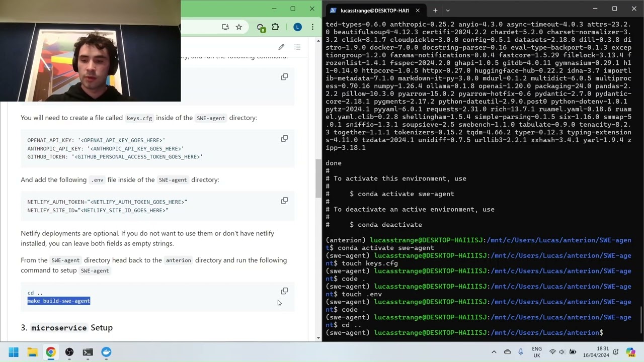Screen dimensions: 644x362
Task: Open the ENG UK language switcher
Action: (537, 352)
